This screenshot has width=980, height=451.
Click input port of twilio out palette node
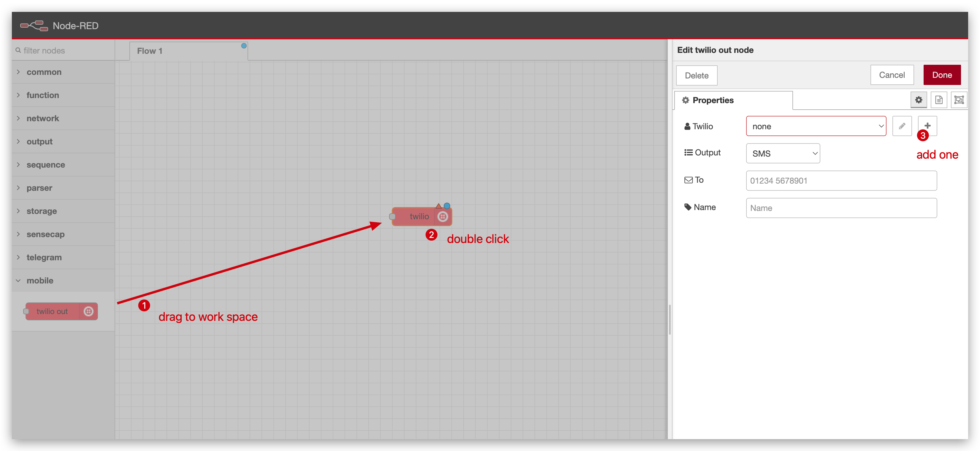coord(26,311)
